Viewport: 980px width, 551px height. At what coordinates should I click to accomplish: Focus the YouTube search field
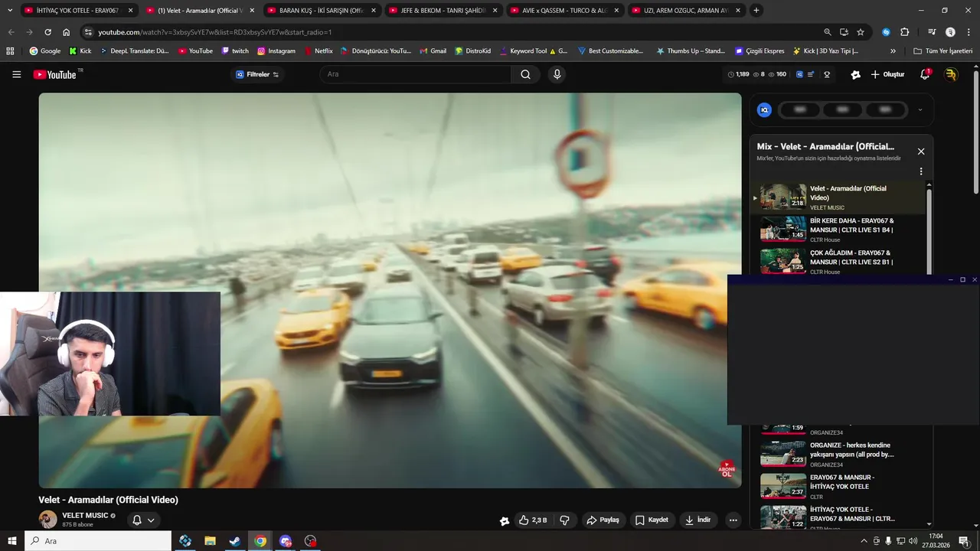[x=416, y=74]
